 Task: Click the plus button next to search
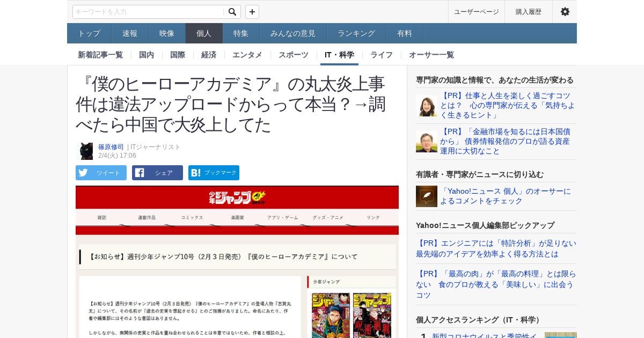click(252, 12)
